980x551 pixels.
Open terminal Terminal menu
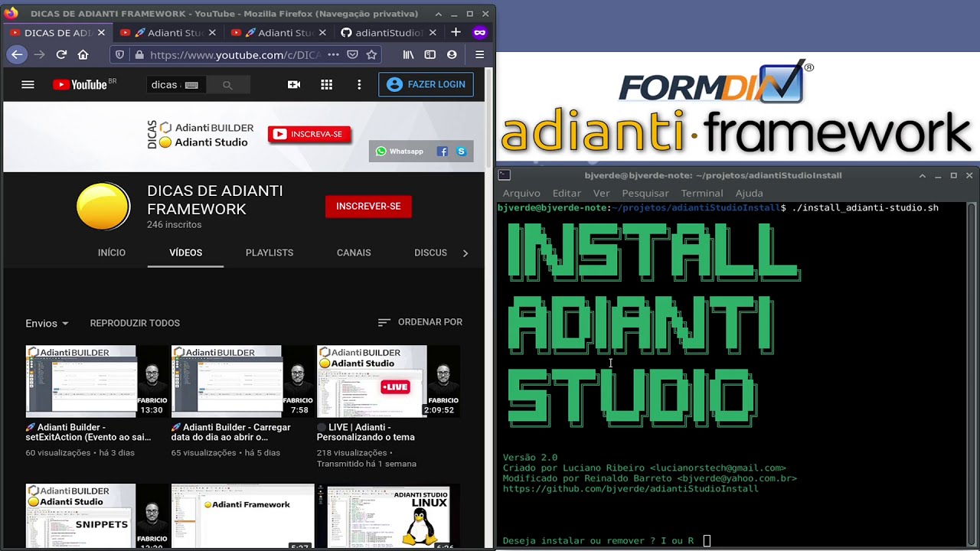(702, 193)
